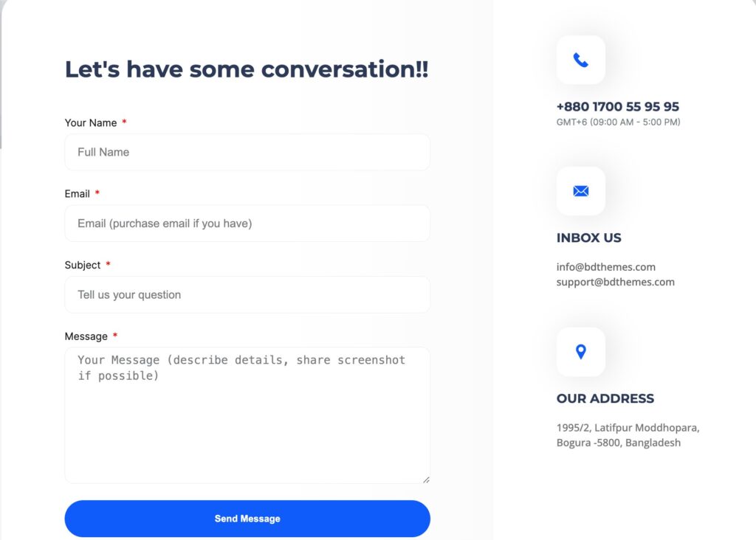The image size is (756, 540).
Task: Select the Subject question field
Action: [x=247, y=295]
